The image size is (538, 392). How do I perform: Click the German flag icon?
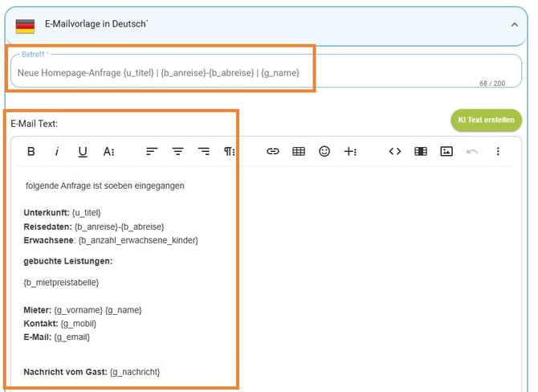point(25,26)
